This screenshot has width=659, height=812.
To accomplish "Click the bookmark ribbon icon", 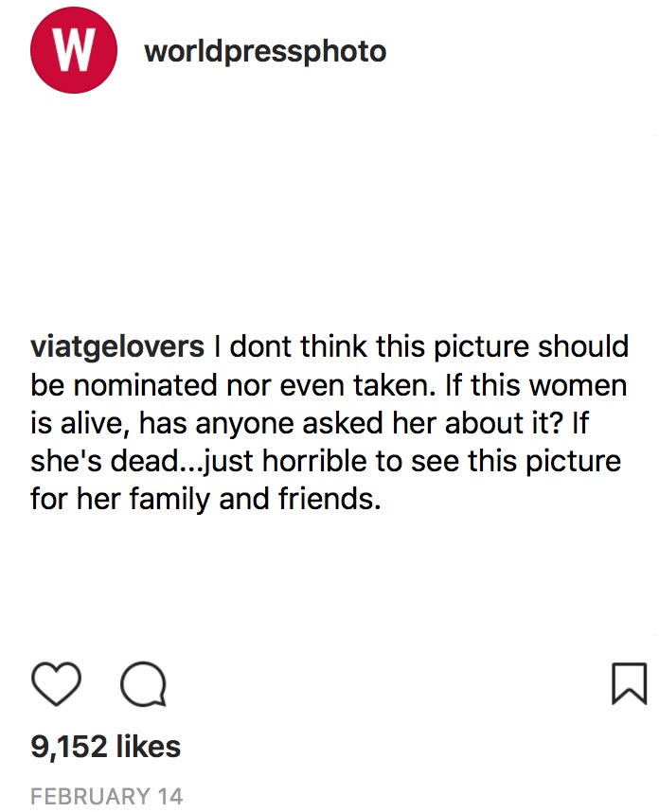I will pos(629,683).
